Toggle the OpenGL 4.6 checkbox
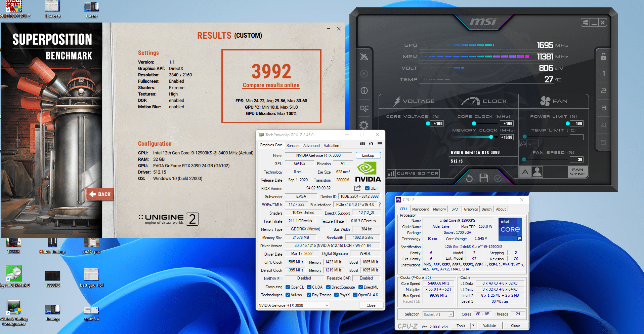The image size is (644, 334). click(x=355, y=295)
